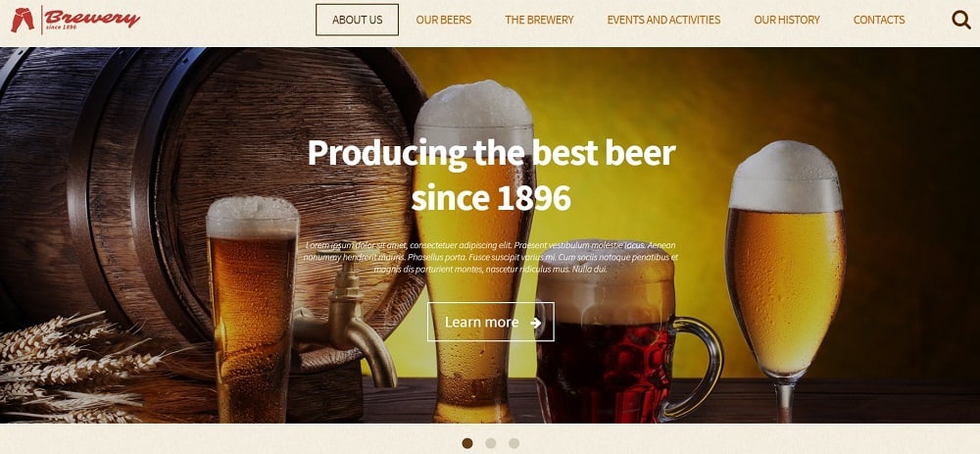The height and width of the screenshot is (454, 980).
Task: Open the About Us menu item
Action: (x=357, y=20)
